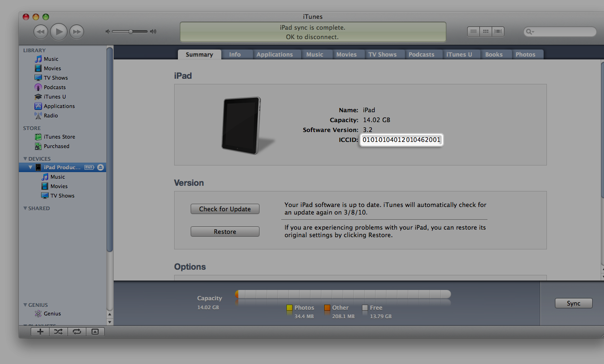Click the Next track button

coord(76,32)
